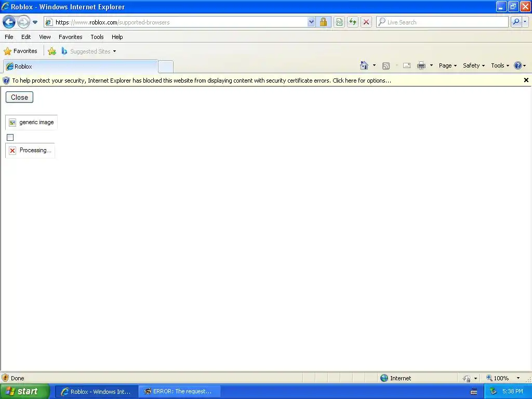
Task: Open the Help menu
Action: pyautogui.click(x=117, y=37)
